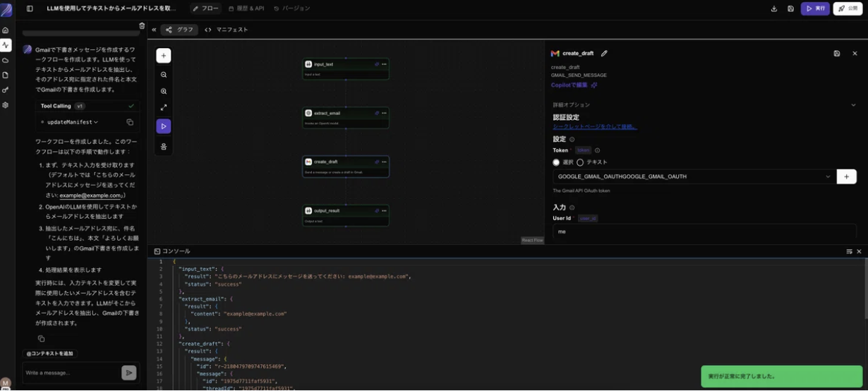Click the 公開 publish button
868x391 pixels.
pos(848,8)
